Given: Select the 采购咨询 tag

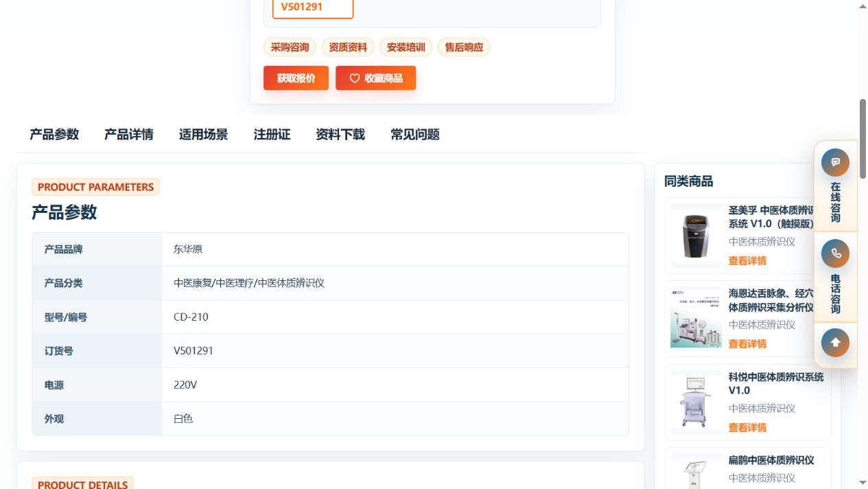Looking at the screenshot, I should [x=290, y=47].
